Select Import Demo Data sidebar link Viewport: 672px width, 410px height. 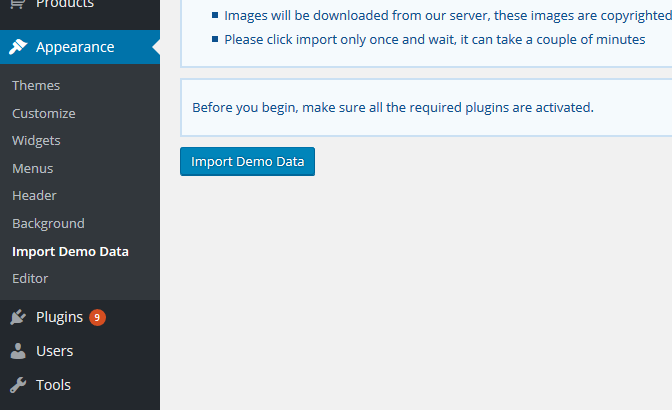pyautogui.click(x=70, y=251)
